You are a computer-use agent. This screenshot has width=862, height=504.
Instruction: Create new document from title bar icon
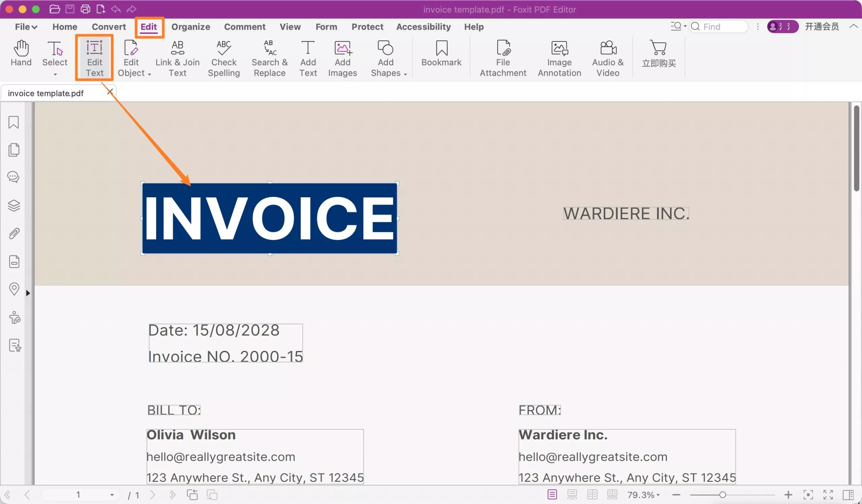point(101,9)
